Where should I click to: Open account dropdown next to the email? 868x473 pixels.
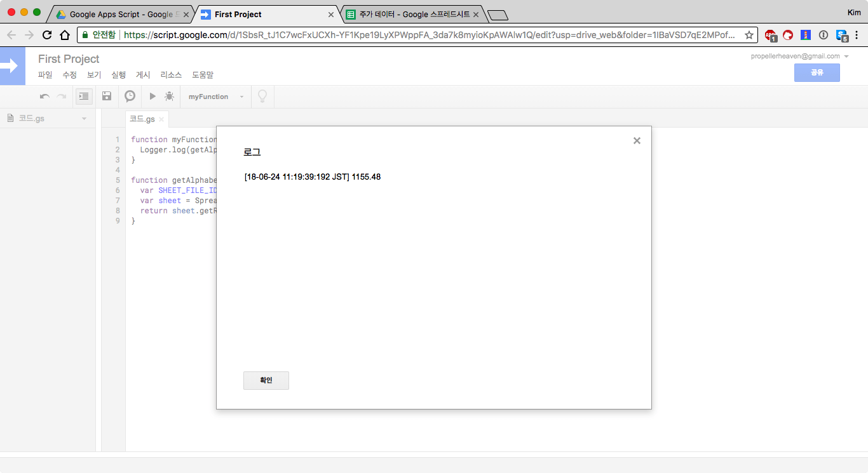846,57
